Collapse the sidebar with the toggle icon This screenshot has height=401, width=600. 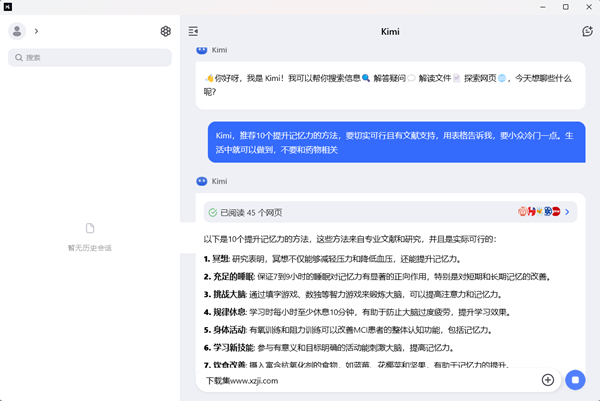click(193, 31)
